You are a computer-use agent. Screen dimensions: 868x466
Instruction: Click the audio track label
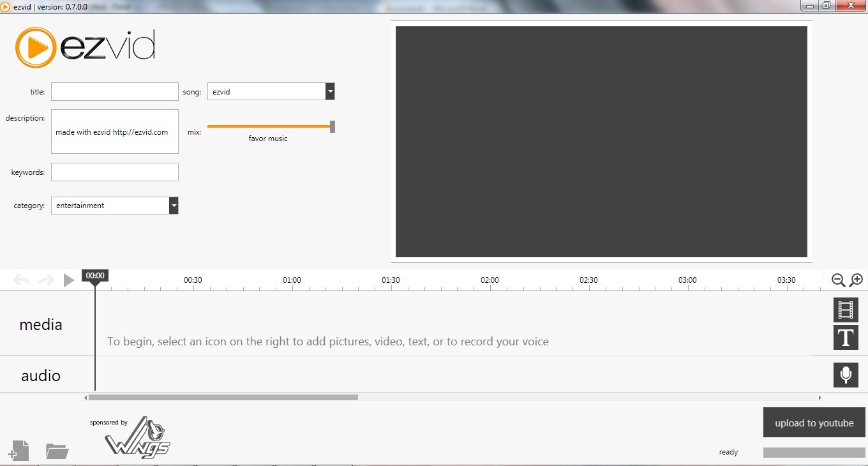click(x=41, y=375)
